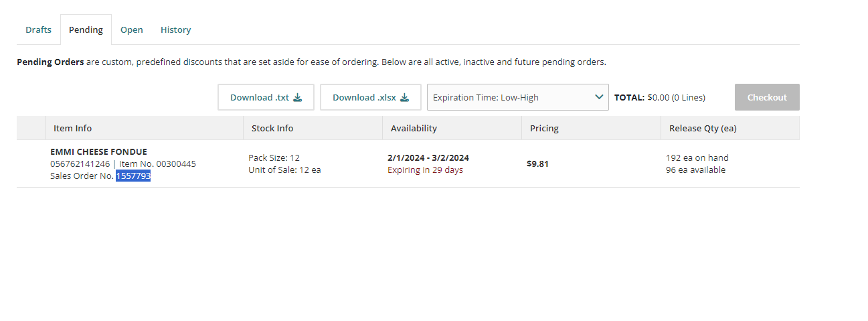Click the download icon on Download .txt

point(298,97)
